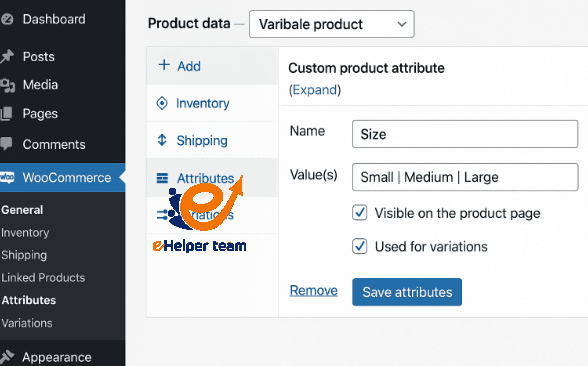Image resolution: width=588 pixels, height=366 pixels.
Task: Click the Comments bubble icon
Action: (x=6, y=144)
